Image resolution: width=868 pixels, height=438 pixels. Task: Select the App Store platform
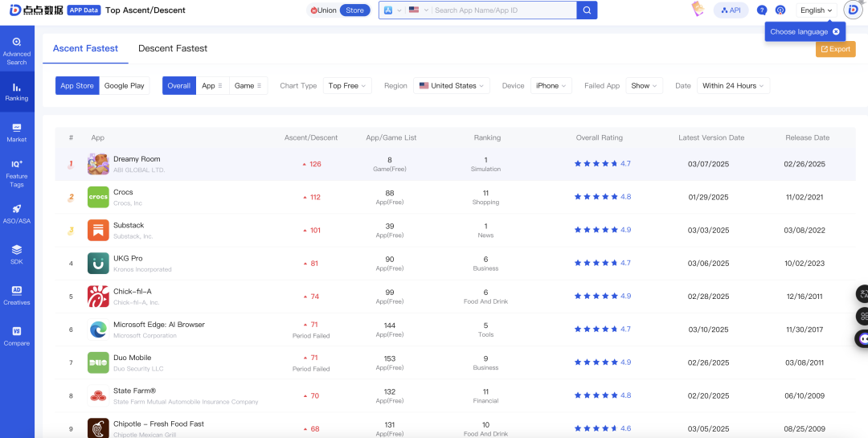click(x=77, y=86)
